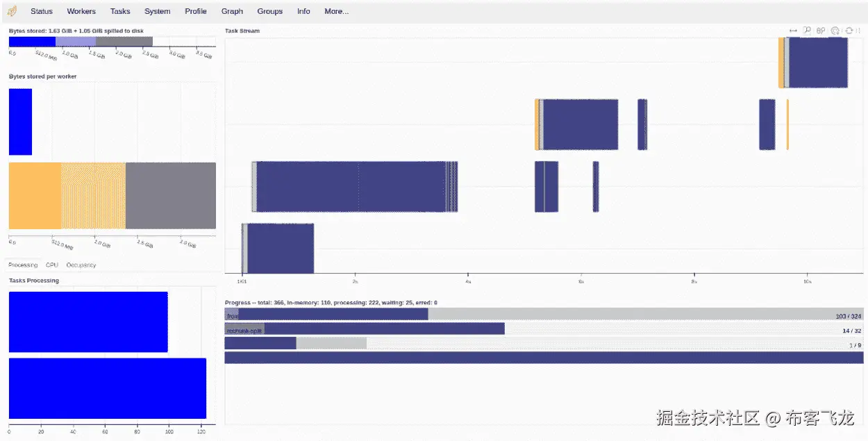The width and height of the screenshot is (868, 441).
Task: Click the gray segment of Bytes stored bar
Action: point(124,42)
